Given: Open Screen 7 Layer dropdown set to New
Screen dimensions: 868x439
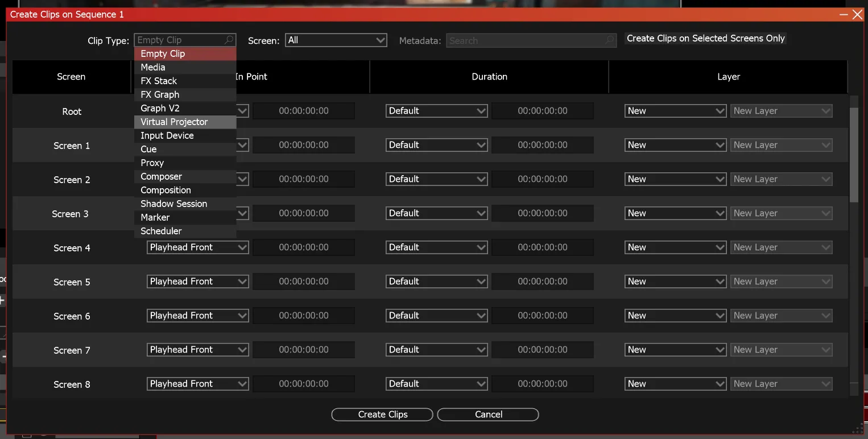Looking at the screenshot, I should click(676, 350).
